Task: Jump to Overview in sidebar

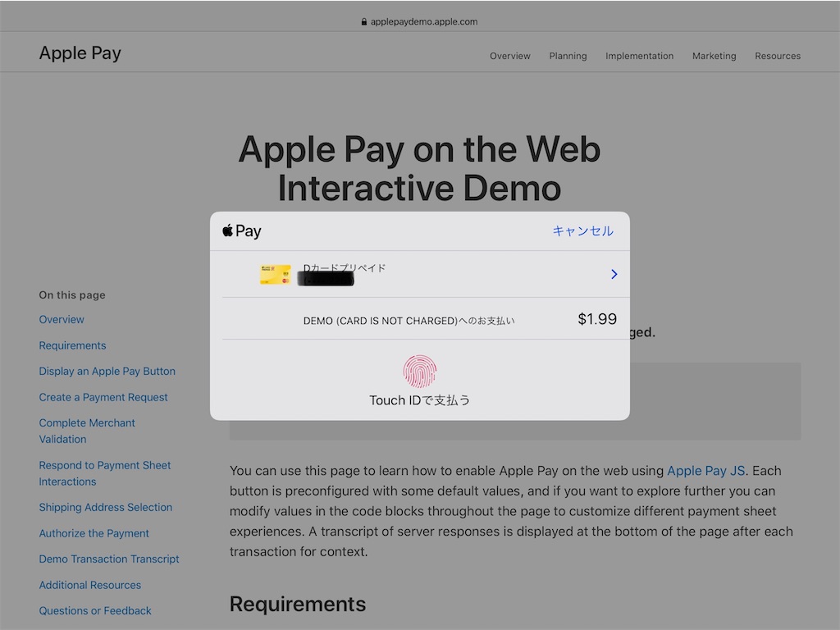Action: coord(62,319)
